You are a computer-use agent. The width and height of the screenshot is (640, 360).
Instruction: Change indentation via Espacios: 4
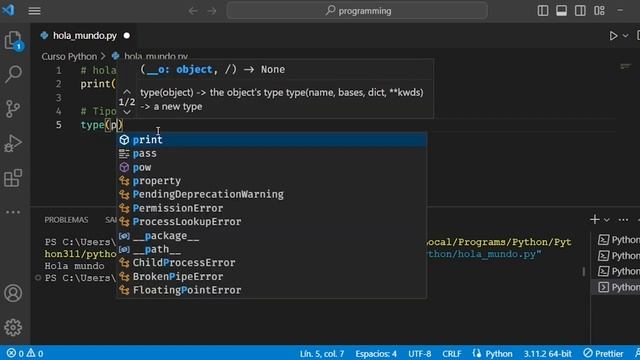tap(376, 353)
